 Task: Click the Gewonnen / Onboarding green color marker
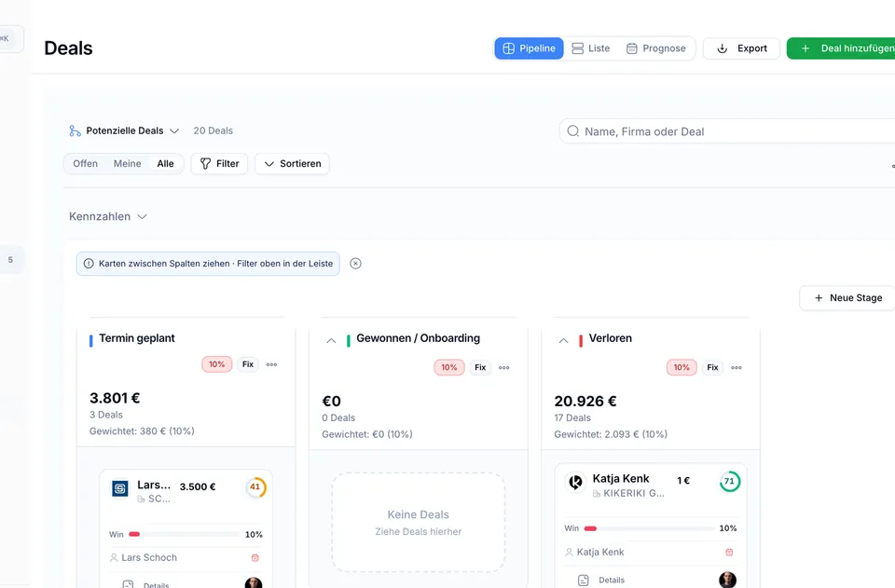(348, 341)
